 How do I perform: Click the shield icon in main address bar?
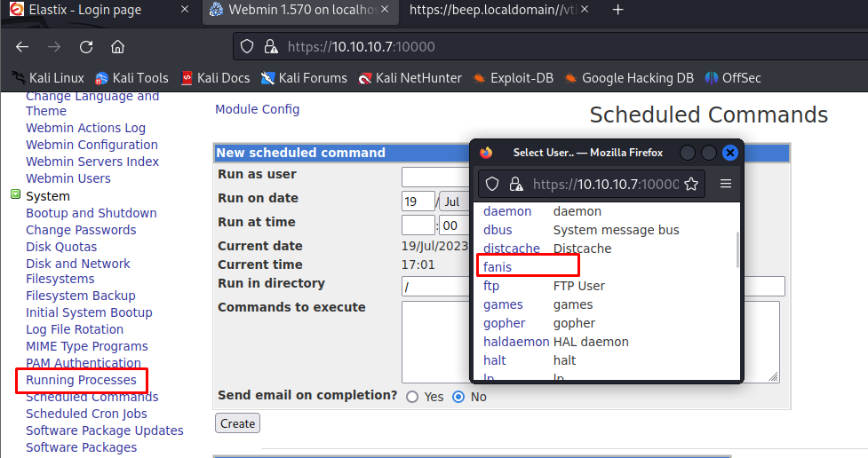click(247, 46)
